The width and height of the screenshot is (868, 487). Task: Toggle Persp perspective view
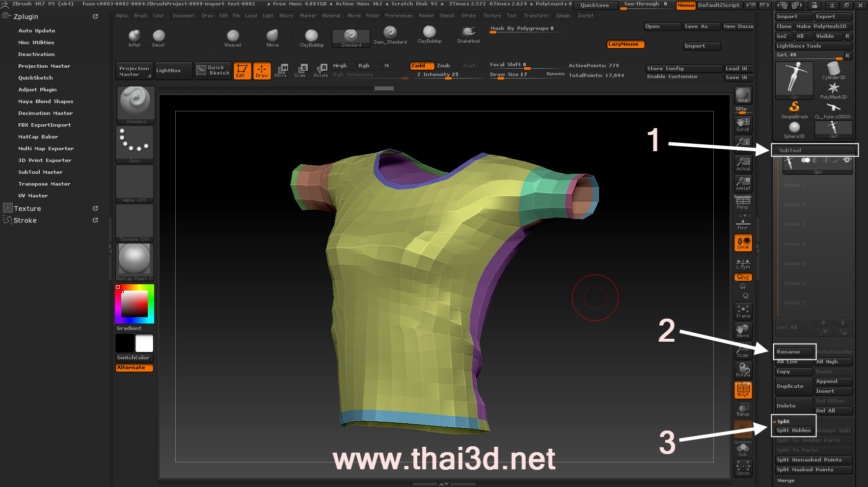click(743, 202)
